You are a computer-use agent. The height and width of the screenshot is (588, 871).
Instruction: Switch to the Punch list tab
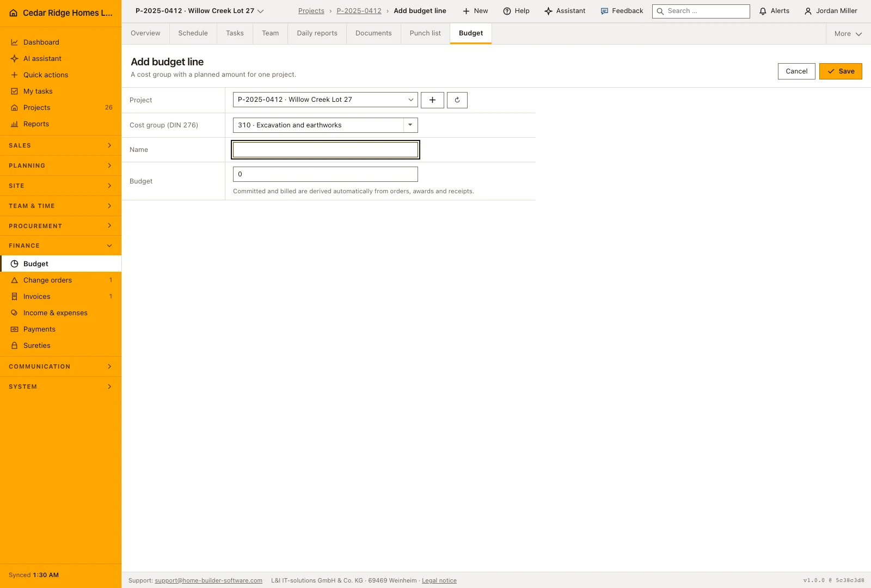click(425, 33)
